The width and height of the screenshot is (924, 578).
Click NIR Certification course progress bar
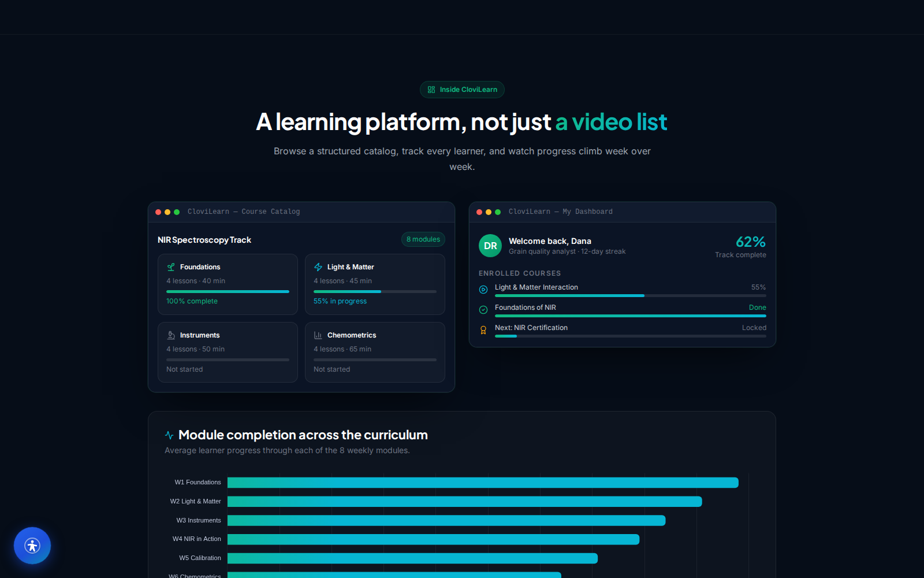click(x=631, y=336)
